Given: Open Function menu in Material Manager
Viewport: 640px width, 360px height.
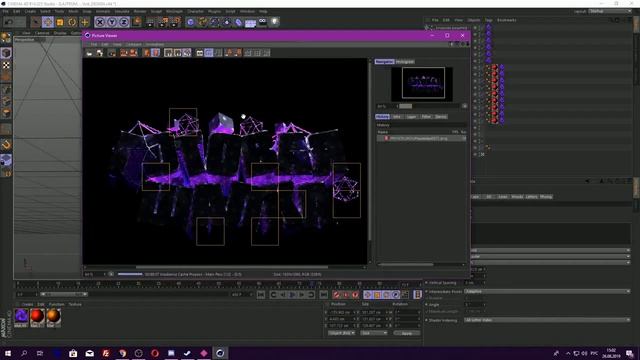Looking at the screenshot, I should (56, 304).
